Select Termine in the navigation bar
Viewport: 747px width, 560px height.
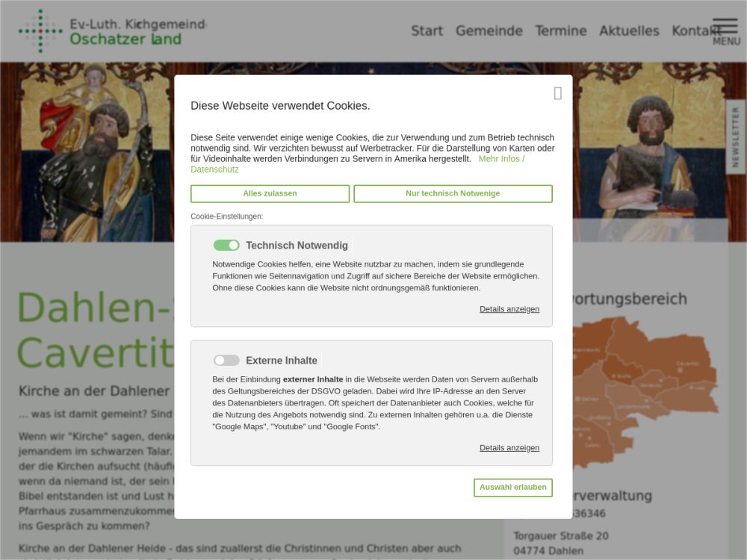(560, 31)
